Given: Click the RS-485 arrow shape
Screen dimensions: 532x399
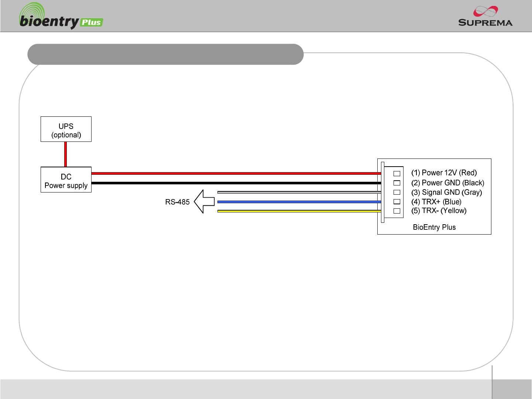Looking at the screenshot, I should pos(204,201).
